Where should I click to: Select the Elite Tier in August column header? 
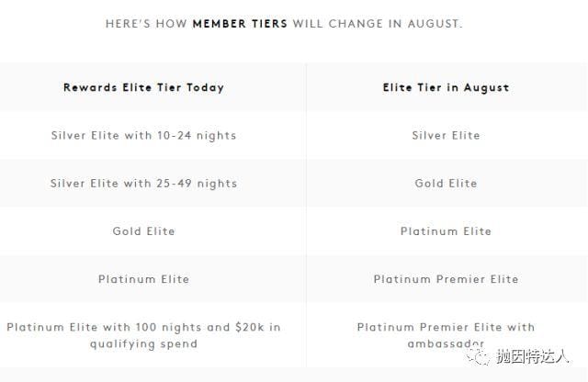[x=446, y=88]
